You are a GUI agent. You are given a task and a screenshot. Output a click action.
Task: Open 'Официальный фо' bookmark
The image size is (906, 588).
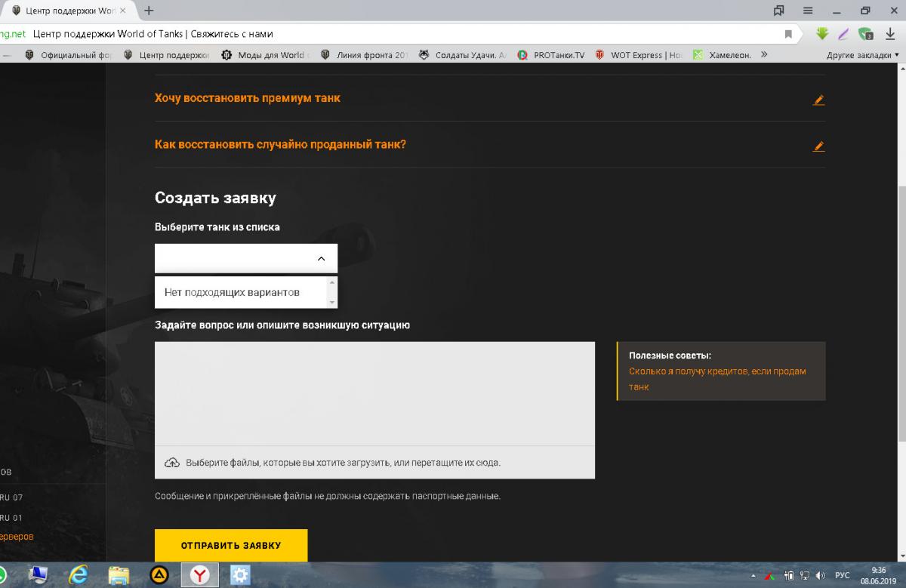[x=67, y=55]
